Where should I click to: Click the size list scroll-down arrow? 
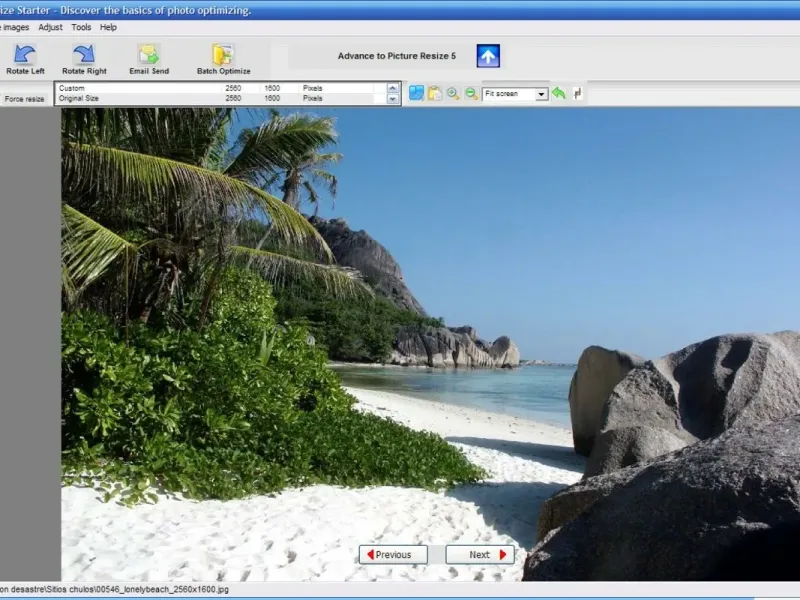[392, 99]
